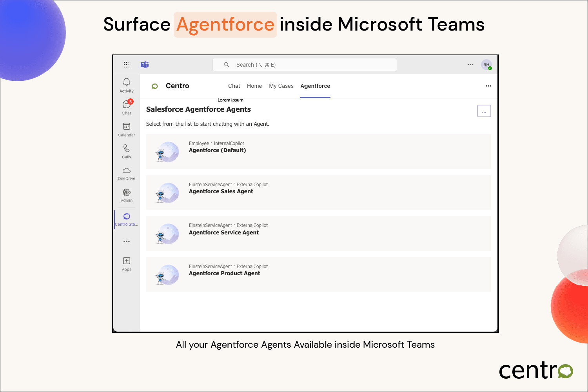Click the Agentforce (Default) robot avatar
Image resolution: width=588 pixels, height=392 pixels.
coord(167,152)
